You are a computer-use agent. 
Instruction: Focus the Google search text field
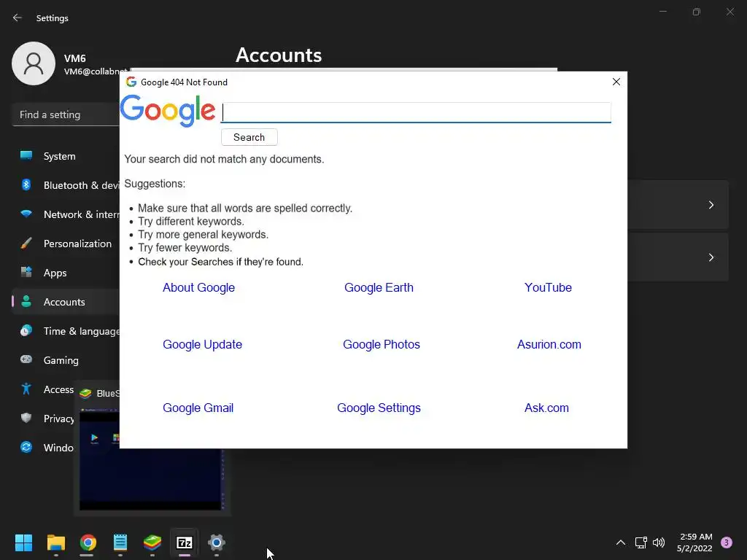[416, 112]
